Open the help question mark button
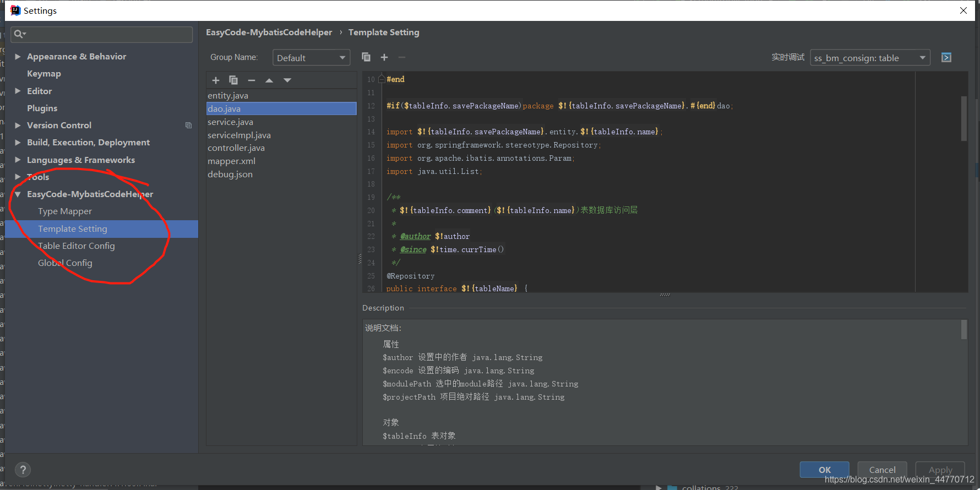 pyautogui.click(x=23, y=470)
